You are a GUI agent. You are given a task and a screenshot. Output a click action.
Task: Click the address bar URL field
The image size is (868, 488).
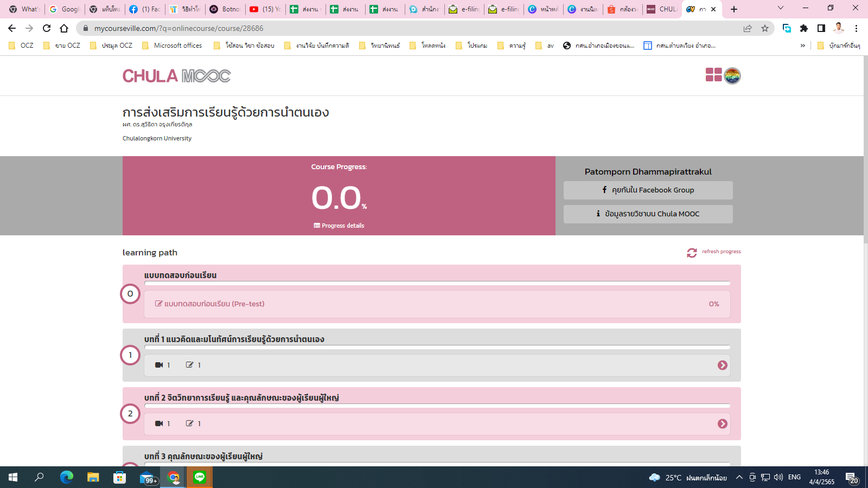[412, 28]
